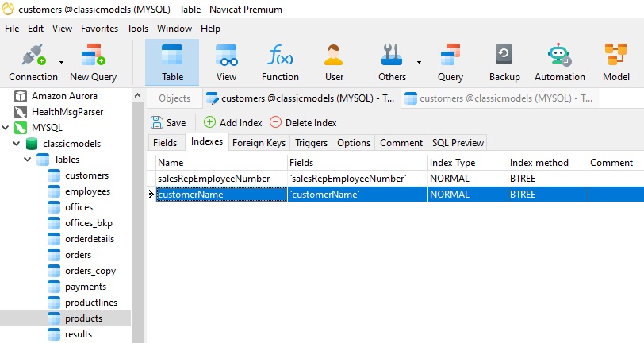Expand the Others dropdown arrow
644x343 pixels.
tap(419, 62)
